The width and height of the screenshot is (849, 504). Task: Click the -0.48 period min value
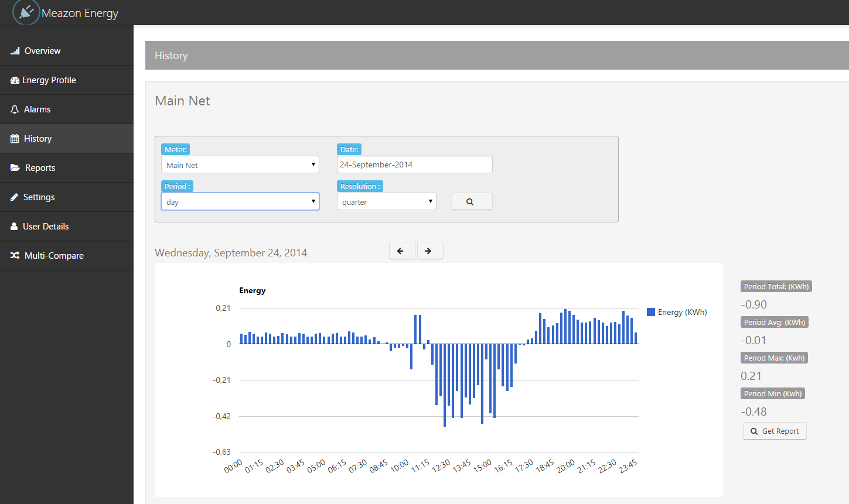pyautogui.click(x=754, y=412)
